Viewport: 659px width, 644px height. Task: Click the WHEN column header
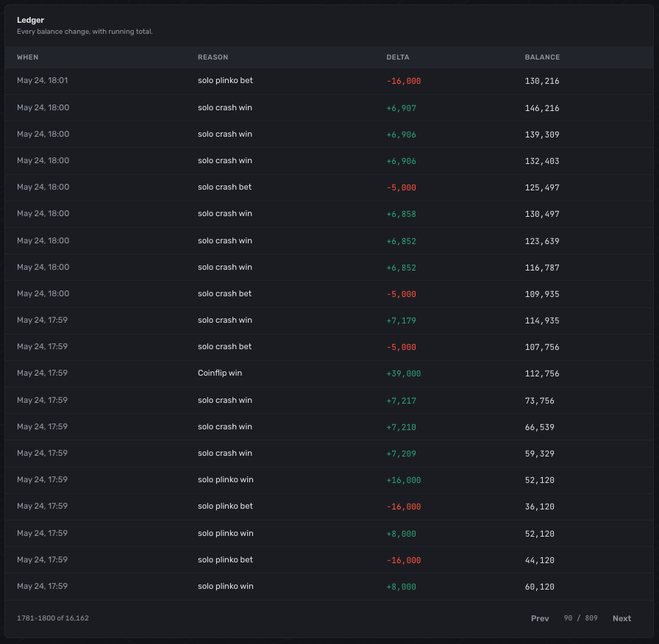[x=28, y=57]
